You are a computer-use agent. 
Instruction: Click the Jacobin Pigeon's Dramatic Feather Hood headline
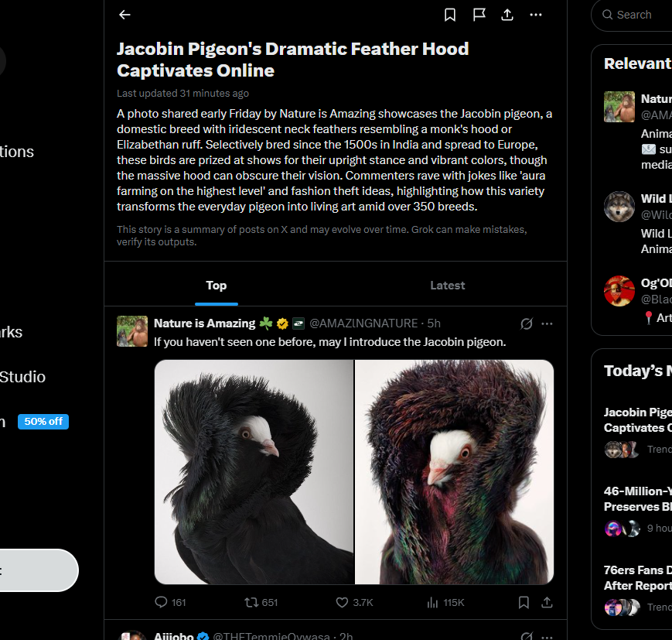click(293, 60)
